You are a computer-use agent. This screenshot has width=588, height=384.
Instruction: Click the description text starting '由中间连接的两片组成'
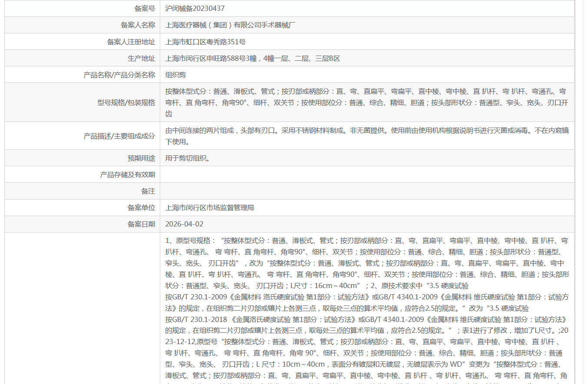point(367,136)
